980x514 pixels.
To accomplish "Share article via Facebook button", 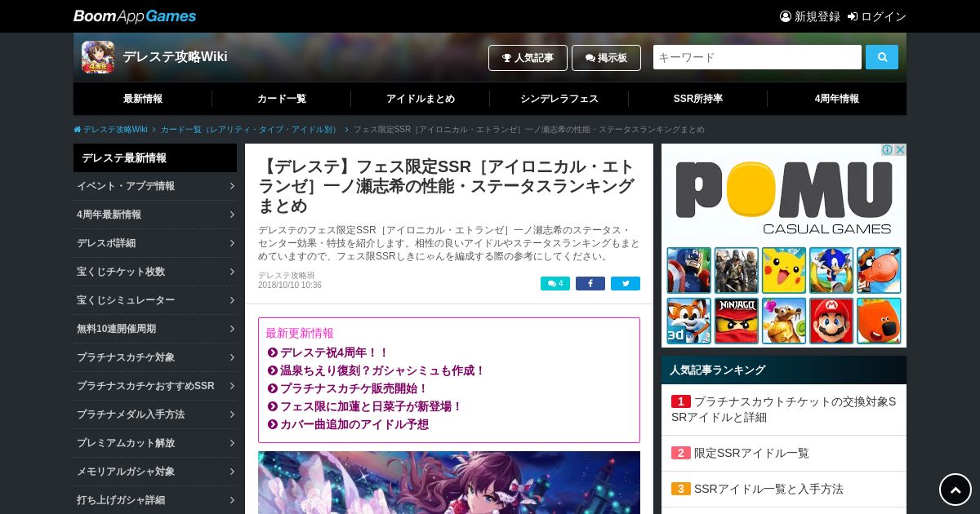I will click(x=590, y=284).
